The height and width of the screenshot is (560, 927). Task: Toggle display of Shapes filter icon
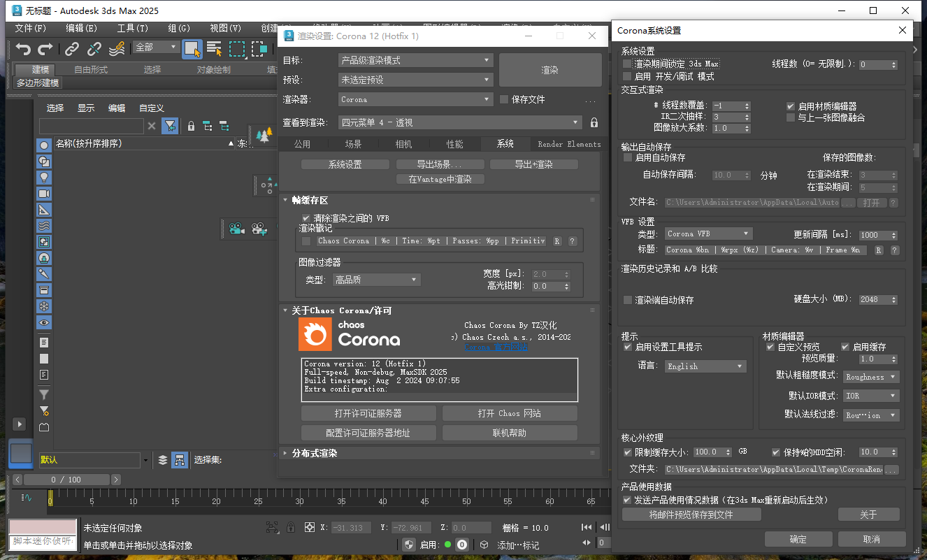tap(44, 161)
